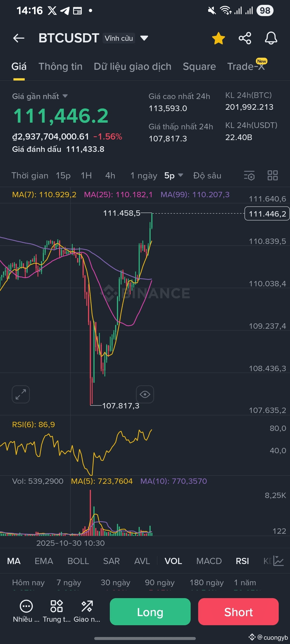
Task: Tap the Giá đánh dấu 111,433.8 value
Action: [85, 149]
